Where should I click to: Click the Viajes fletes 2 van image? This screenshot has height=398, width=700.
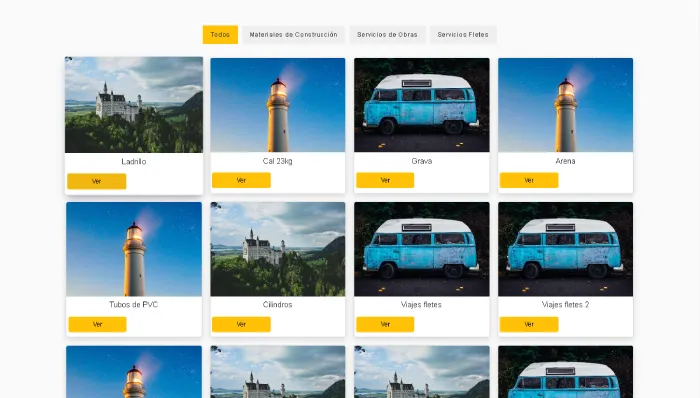pos(566,249)
